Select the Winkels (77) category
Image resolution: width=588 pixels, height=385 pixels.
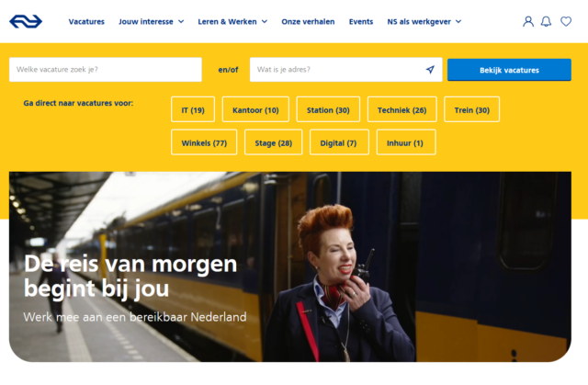click(204, 142)
